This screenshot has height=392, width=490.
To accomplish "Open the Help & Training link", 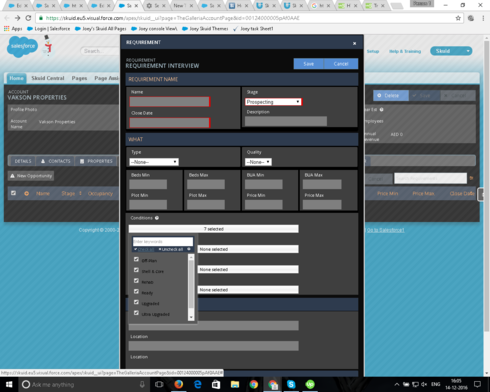I will [405, 51].
